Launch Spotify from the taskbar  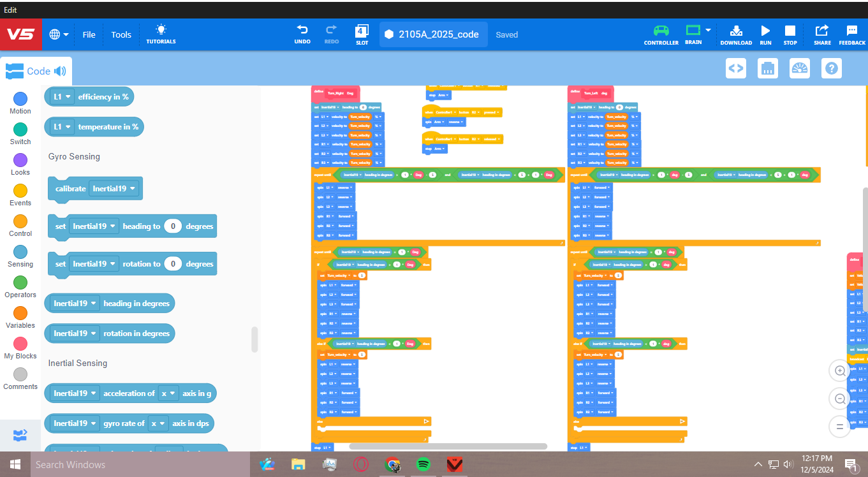tap(423, 466)
